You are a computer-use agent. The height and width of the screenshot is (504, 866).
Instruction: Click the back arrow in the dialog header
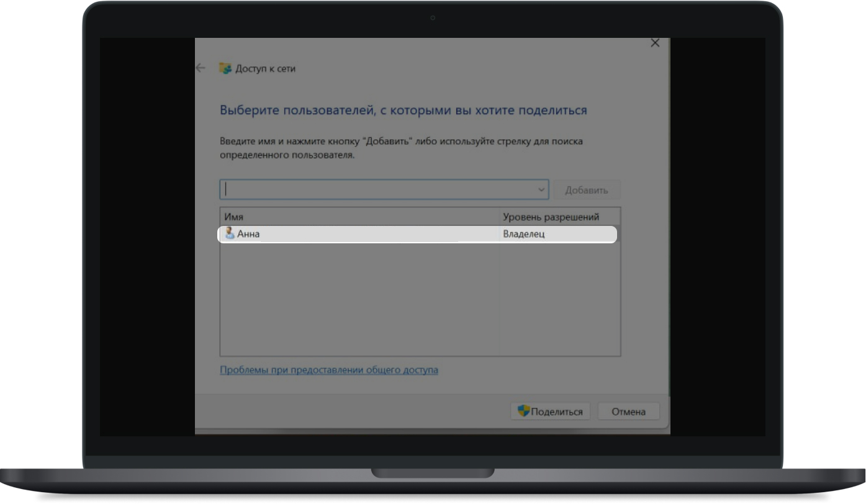tap(201, 68)
